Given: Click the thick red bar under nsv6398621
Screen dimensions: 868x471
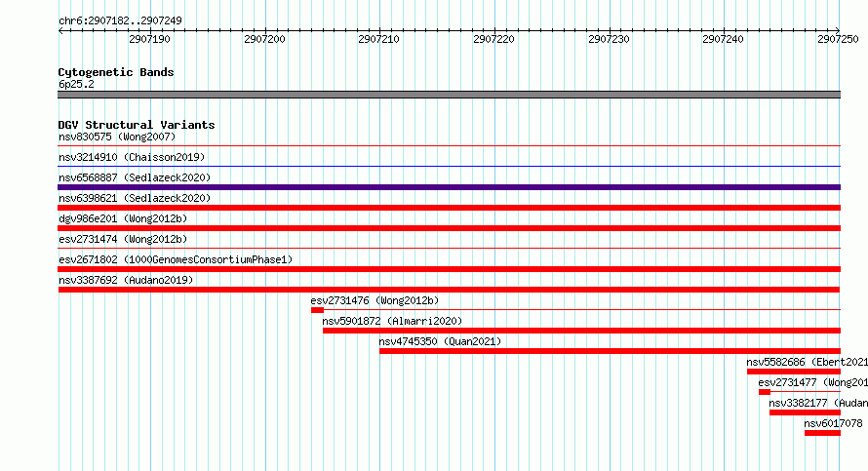Looking at the screenshot, I should pos(449,208).
